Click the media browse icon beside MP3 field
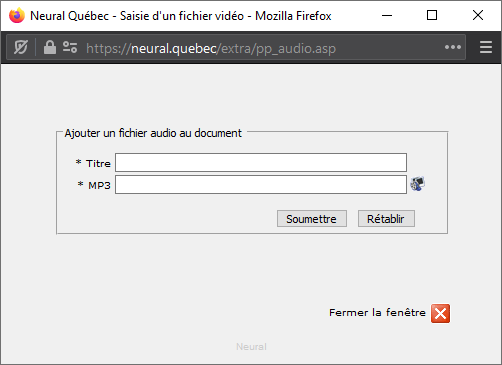502x365 pixels. coord(417,184)
